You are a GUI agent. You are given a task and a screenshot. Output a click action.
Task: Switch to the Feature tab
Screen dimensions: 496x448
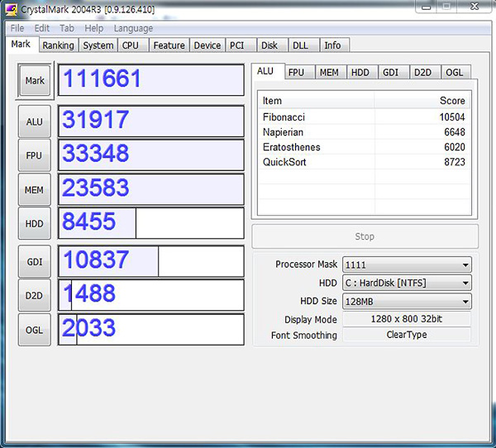169,45
